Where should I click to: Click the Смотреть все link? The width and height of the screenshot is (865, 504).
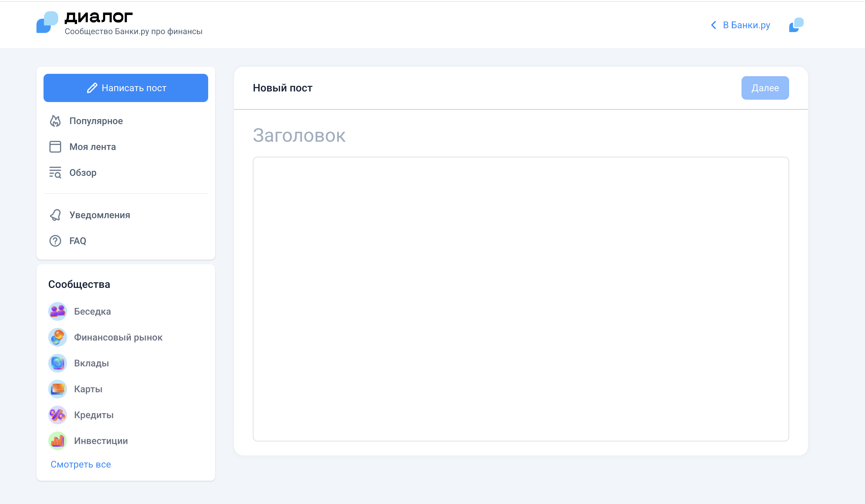[x=81, y=464]
